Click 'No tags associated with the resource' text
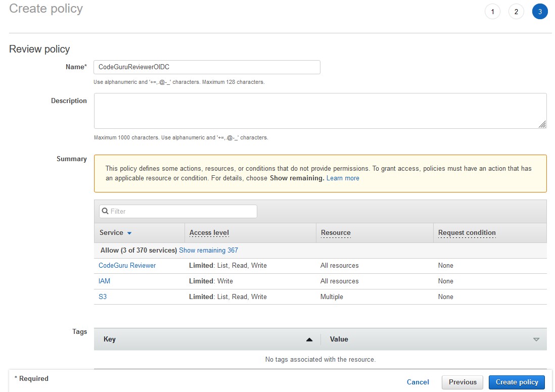Screen dimensions: 555x392 click(x=320, y=360)
